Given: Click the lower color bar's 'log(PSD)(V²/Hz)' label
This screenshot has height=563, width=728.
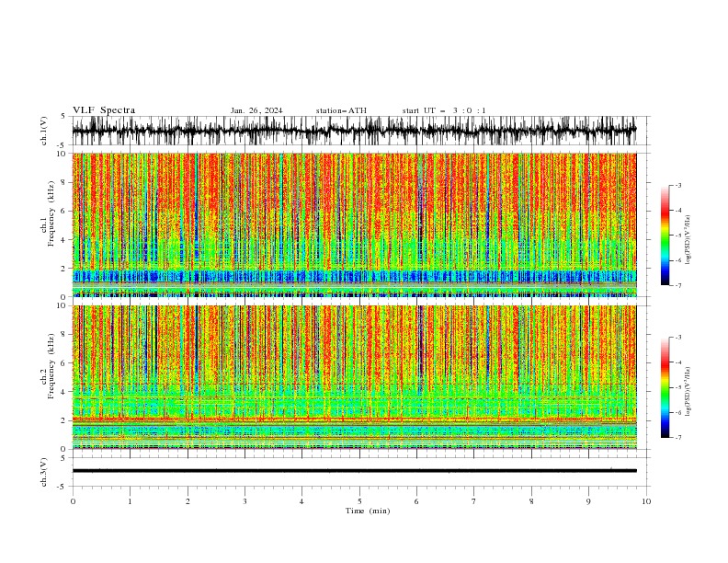Looking at the screenshot, I should tap(688, 392).
